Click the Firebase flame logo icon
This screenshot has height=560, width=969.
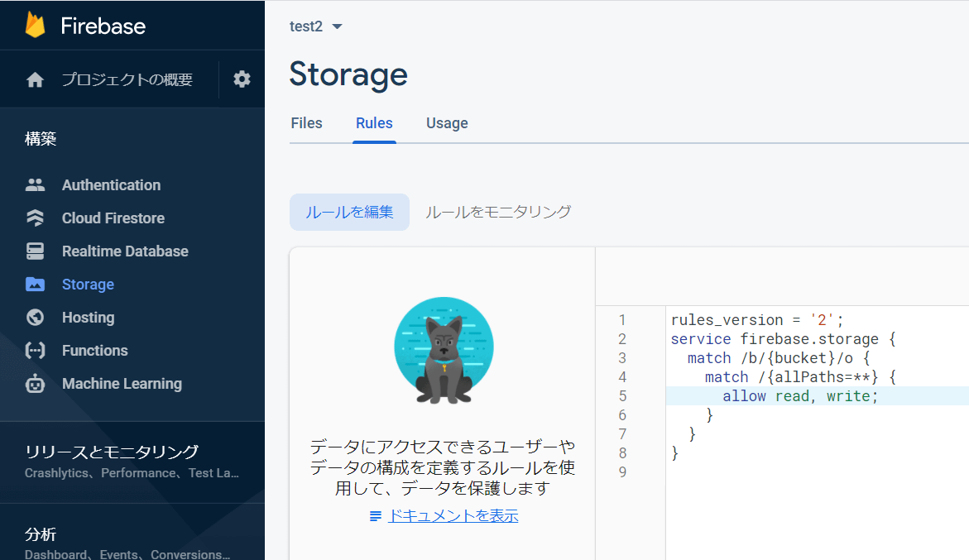(x=36, y=26)
